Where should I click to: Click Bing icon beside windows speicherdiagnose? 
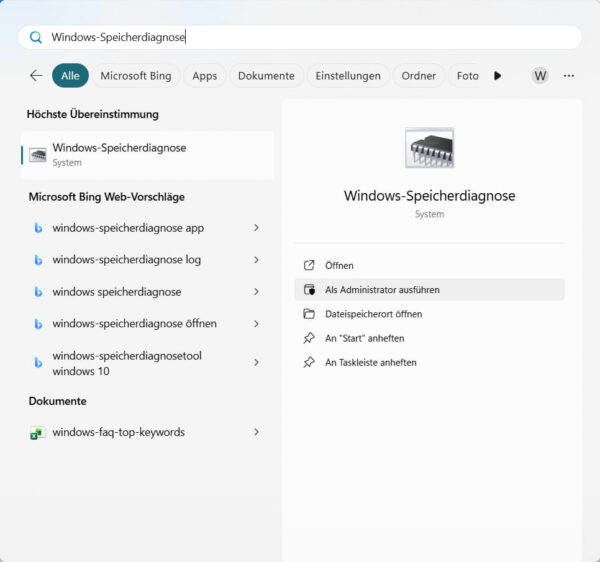pos(38,292)
